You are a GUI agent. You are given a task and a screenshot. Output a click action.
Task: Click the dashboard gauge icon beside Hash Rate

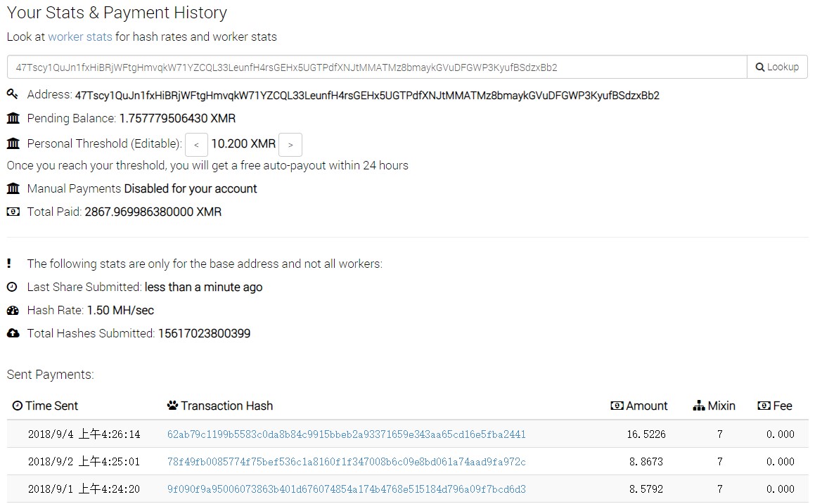point(13,310)
